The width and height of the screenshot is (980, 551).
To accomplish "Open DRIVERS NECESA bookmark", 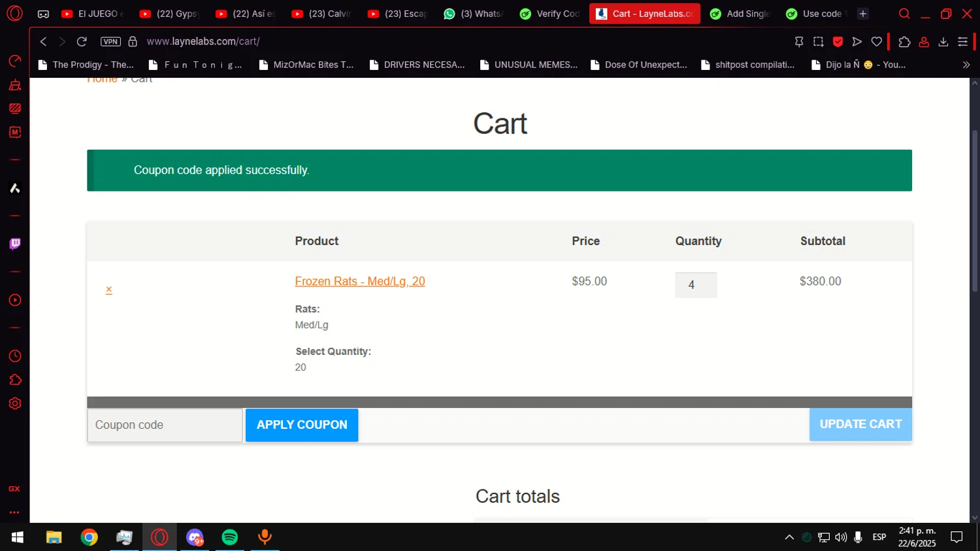I will click(417, 65).
